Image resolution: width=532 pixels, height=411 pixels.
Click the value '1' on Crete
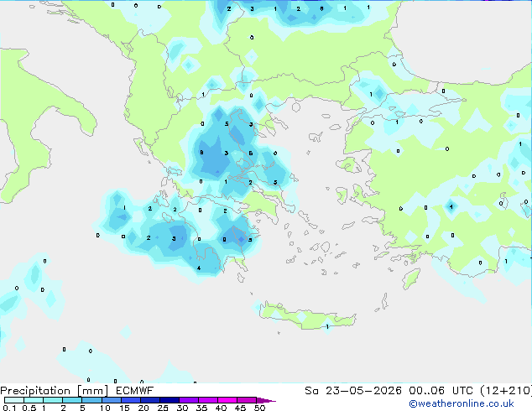pos(327,327)
